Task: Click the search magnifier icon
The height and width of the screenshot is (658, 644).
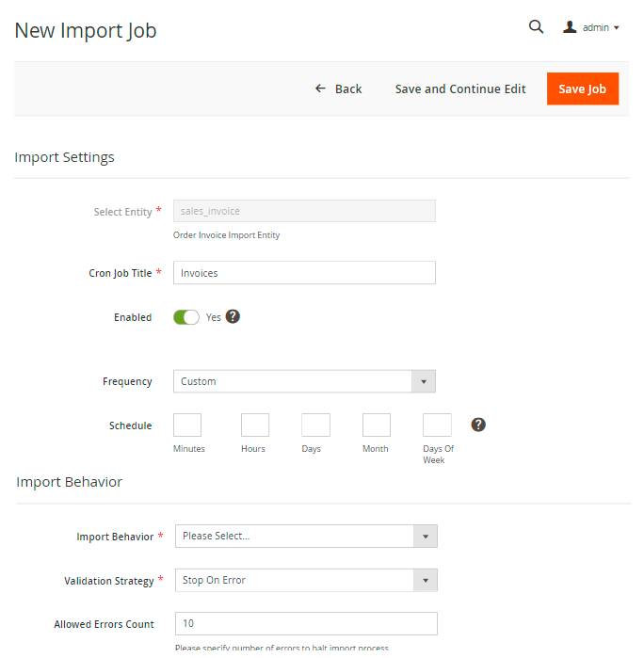Action: (536, 27)
